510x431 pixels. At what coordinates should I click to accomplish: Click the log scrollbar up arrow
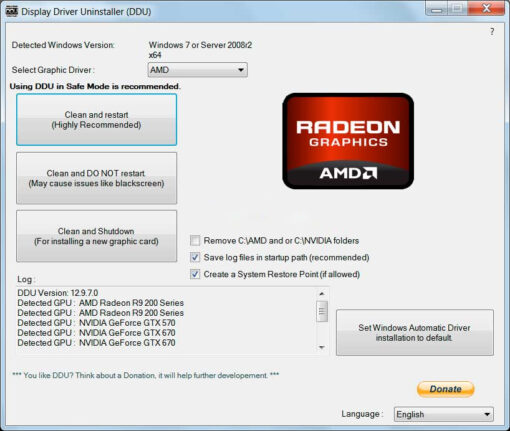(x=322, y=294)
